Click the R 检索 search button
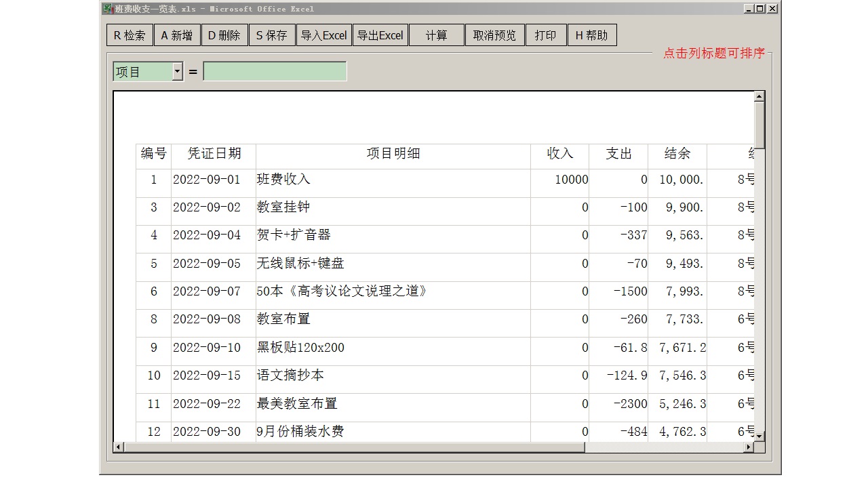The height and width of the screenshot is (488, 868). 128,35
